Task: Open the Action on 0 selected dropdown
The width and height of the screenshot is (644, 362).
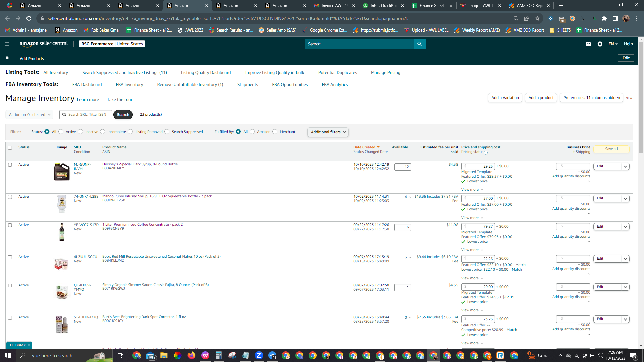Action: click(x=30, y=115)
